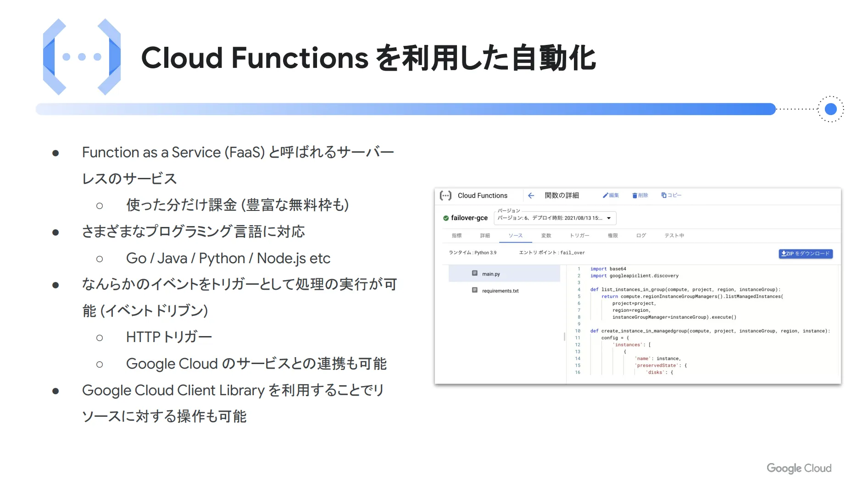Screen dimensions: 868x486
Task: Click the 'def create_instance_in_managedgroup' code line
Action: 710,331
